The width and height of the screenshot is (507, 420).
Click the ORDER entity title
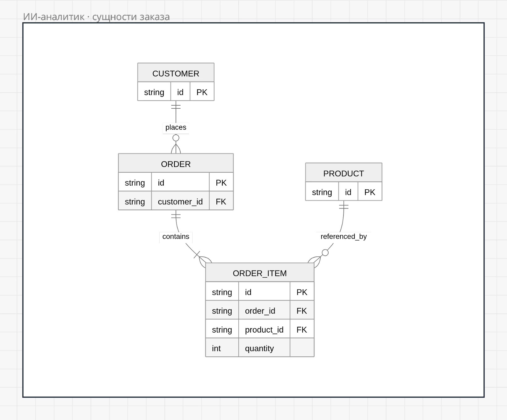(x=176, y=164)
